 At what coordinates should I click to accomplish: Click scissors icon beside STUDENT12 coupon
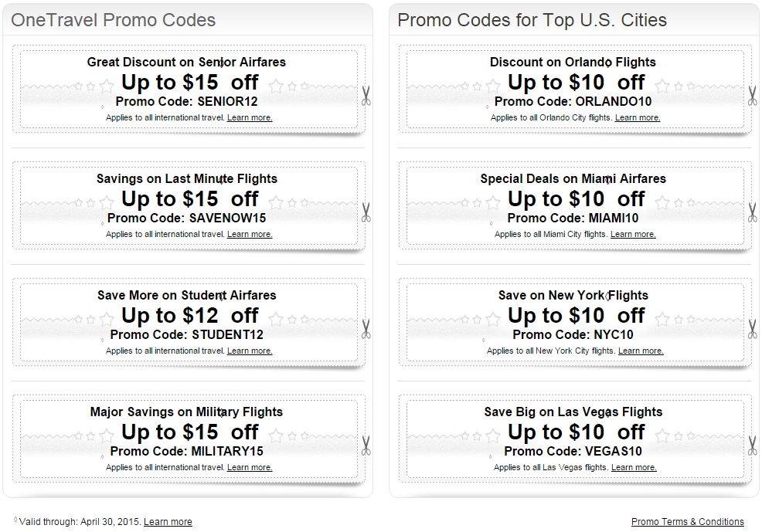[x=366, y=329]
